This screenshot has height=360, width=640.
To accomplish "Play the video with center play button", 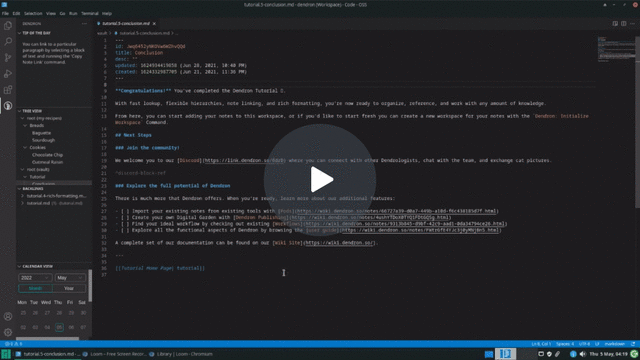I will click(320, 180).
